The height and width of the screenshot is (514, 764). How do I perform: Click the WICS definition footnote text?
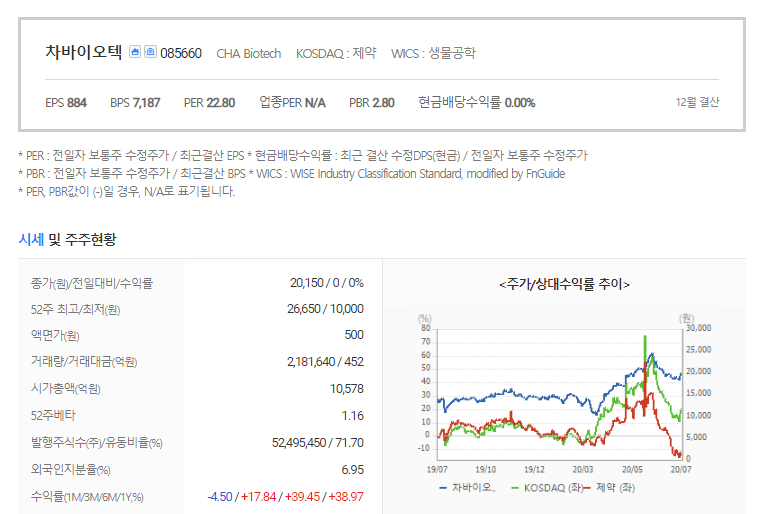pos(406,174)
